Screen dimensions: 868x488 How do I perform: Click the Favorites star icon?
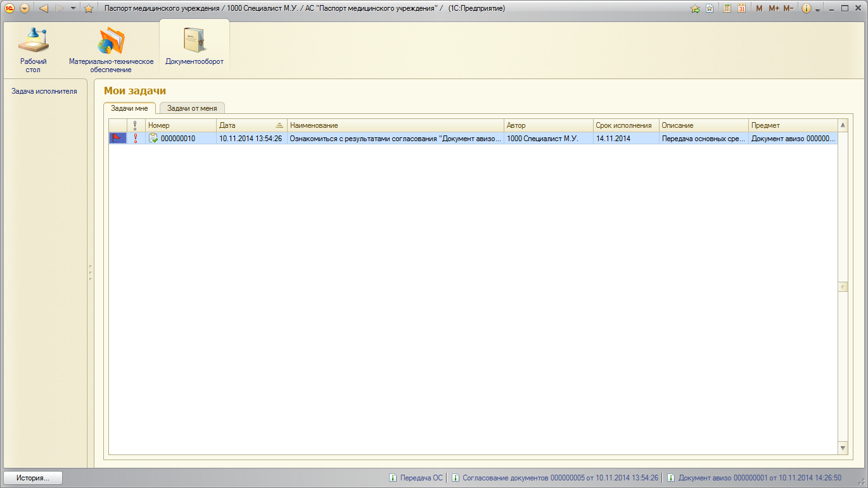click(x=89, y=8)
